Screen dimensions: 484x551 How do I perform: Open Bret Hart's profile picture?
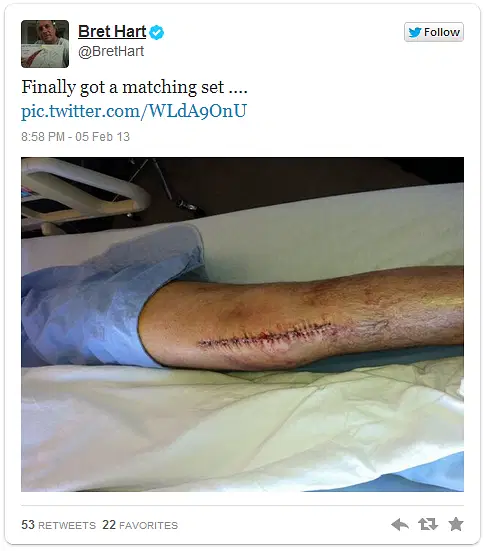[x=45, y=44]
